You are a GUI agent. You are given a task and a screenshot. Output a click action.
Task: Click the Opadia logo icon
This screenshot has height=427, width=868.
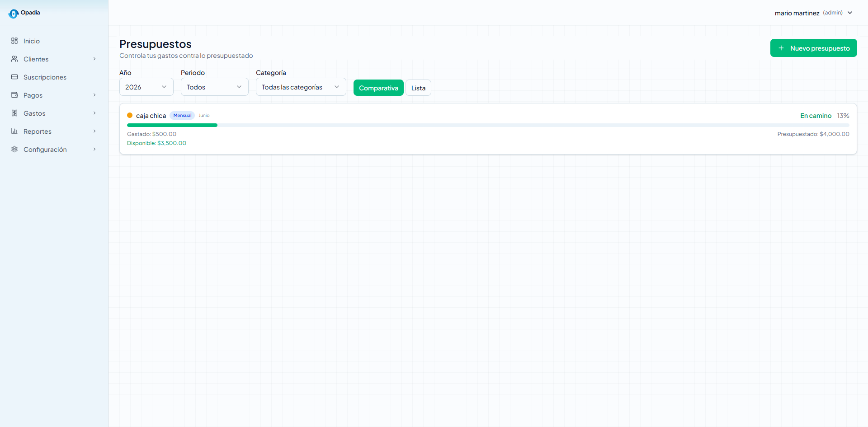click(x=14, y=14)
